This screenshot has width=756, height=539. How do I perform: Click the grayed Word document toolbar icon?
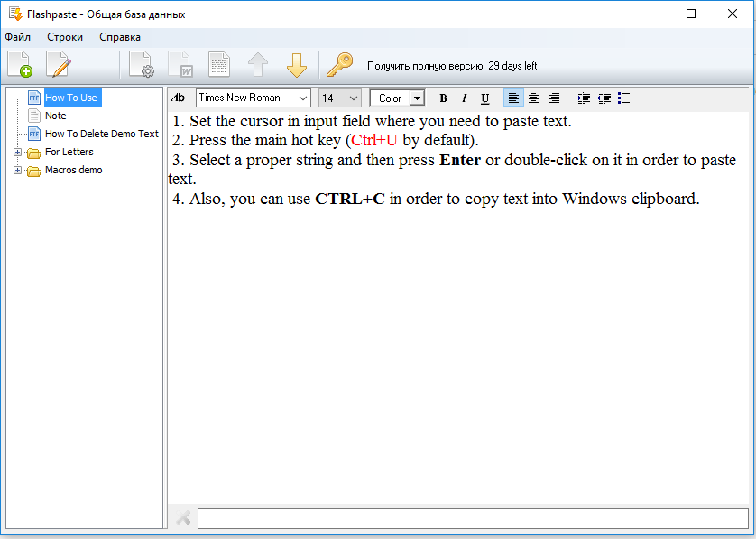[x=180, y=64]
